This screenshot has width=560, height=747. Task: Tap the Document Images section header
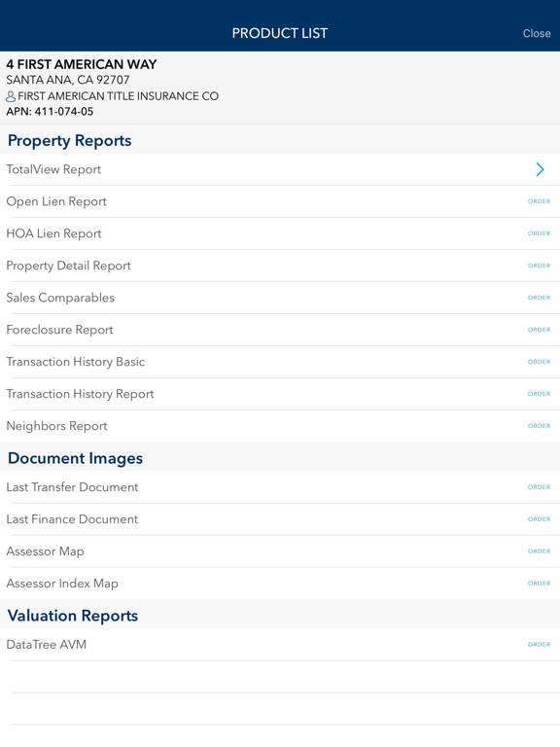coord(75,458)
